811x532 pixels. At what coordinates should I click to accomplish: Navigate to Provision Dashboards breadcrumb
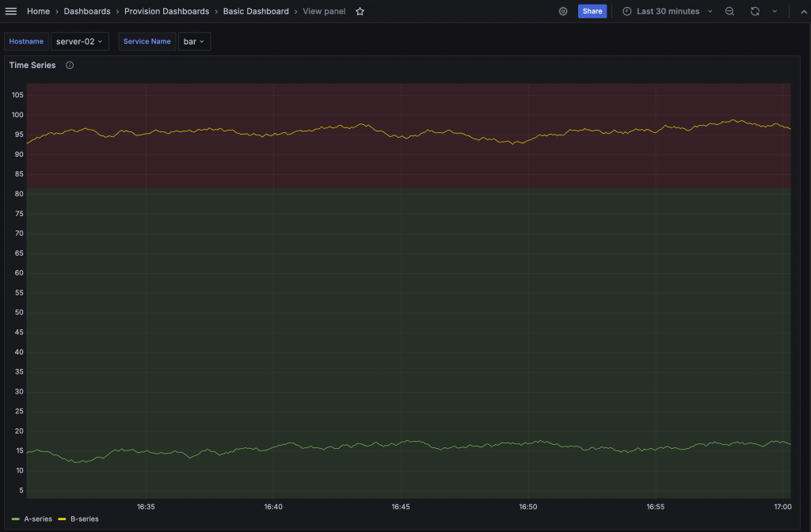[x=166, y=11]
